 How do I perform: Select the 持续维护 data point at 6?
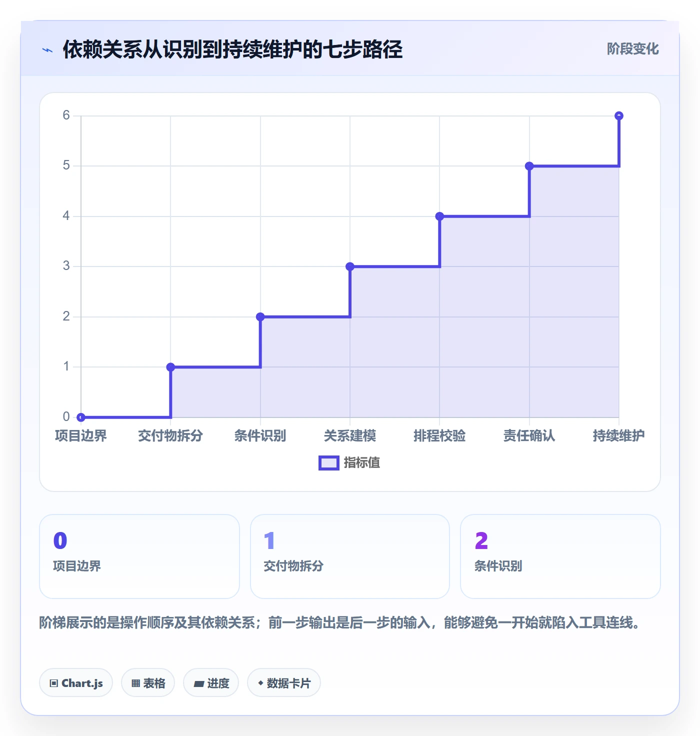pos(619,115)
